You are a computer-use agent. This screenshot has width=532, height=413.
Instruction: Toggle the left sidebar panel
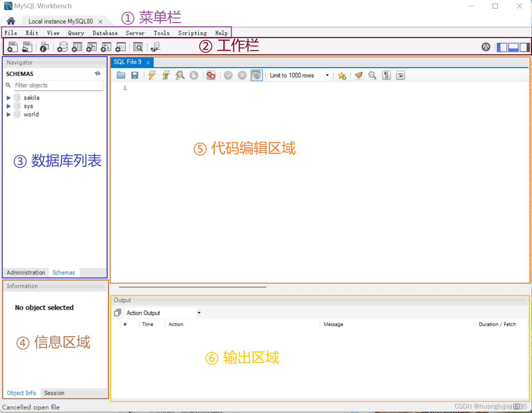(502, 47)
